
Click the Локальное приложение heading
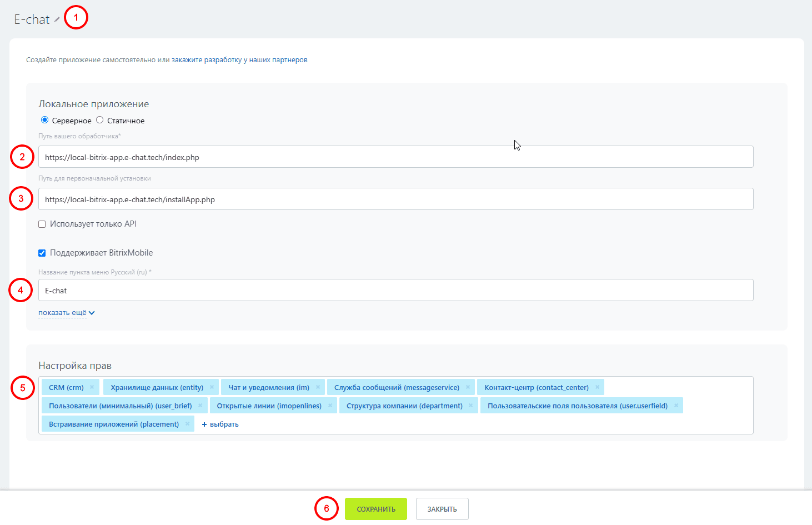coord(94,104)
